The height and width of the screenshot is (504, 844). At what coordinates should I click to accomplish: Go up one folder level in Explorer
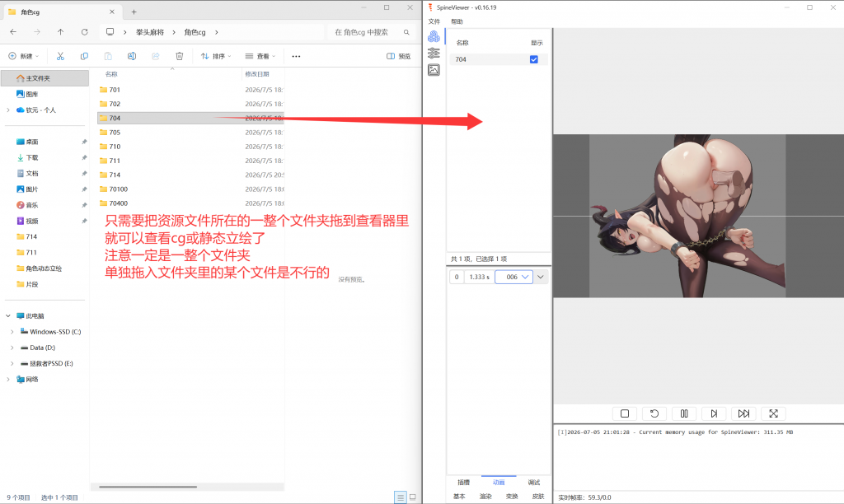60,32
